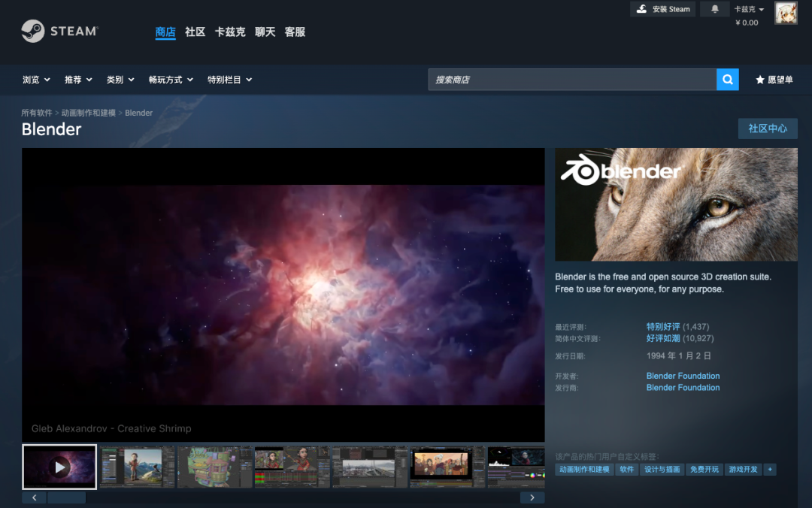Select the character on mountain screenshot thumbnail
The width and height of the screenshot is (812, 508).
pos(138,467)
